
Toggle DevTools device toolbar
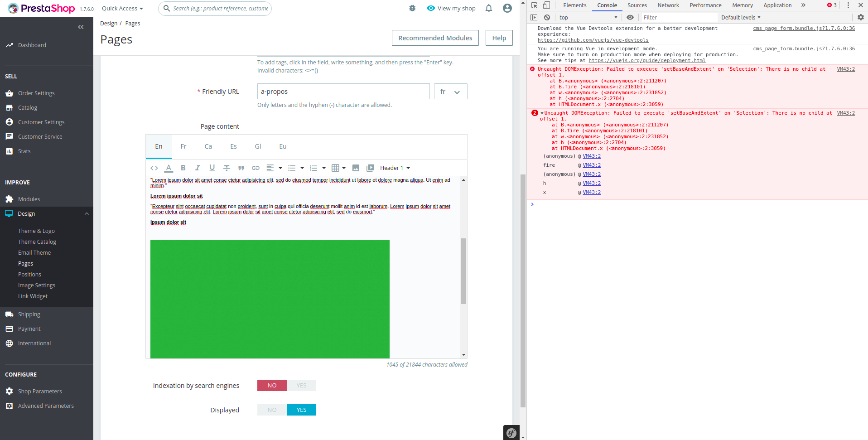546,5
